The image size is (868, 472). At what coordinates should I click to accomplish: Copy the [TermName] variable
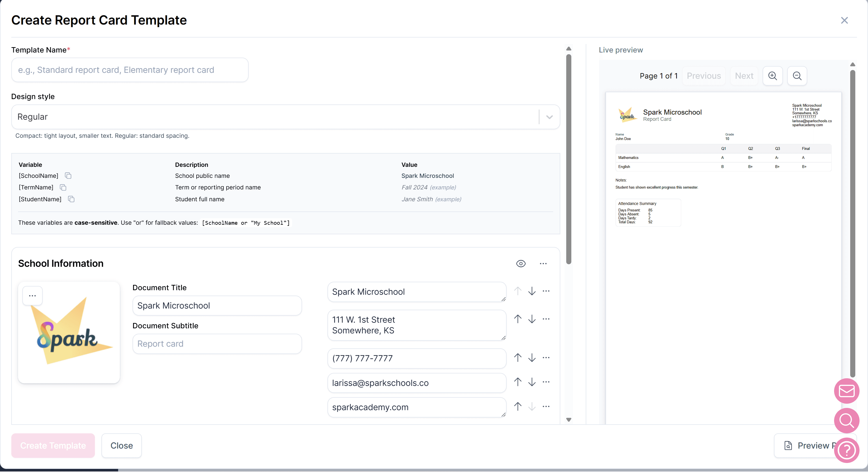(63, 187)
